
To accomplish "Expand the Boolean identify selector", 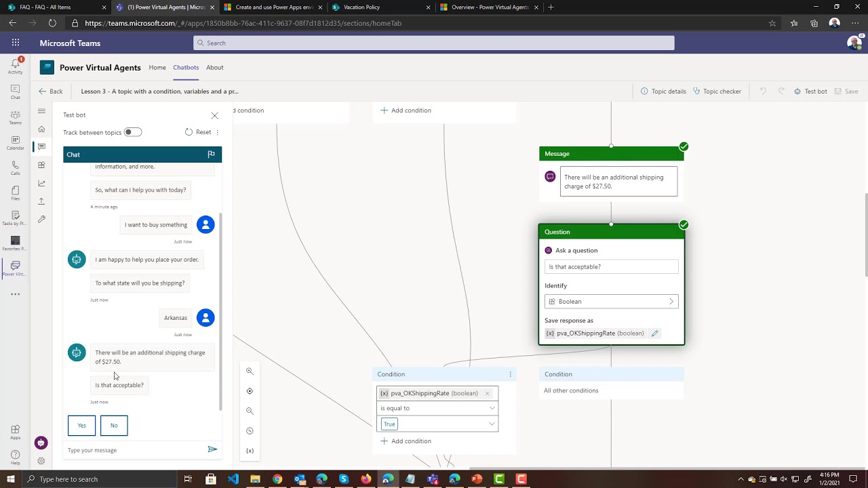I will pos(611,302).
